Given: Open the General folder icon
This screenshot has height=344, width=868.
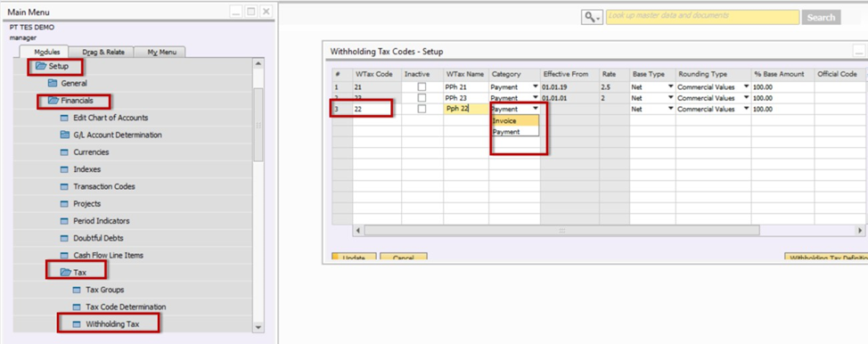Looking at the screenshot, I should click(53, 84).
